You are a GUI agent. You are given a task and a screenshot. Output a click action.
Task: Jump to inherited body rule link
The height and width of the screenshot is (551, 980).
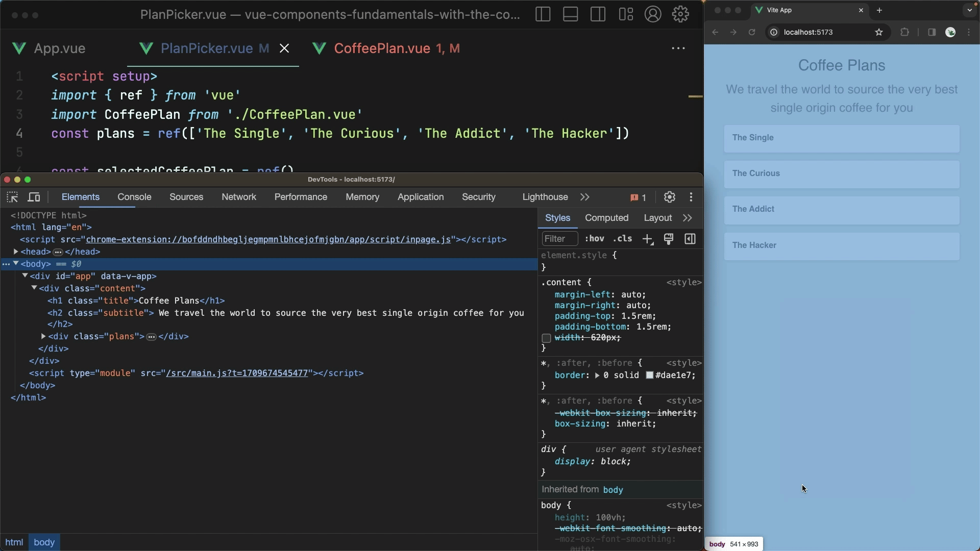pos(613,490)
